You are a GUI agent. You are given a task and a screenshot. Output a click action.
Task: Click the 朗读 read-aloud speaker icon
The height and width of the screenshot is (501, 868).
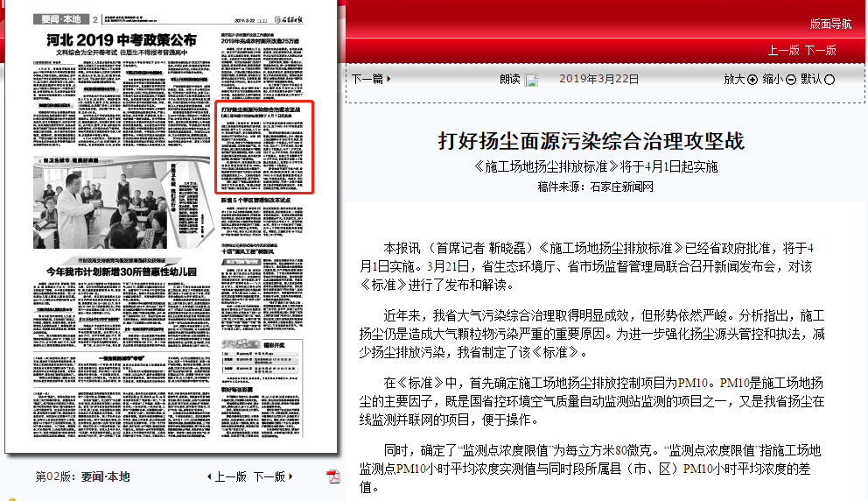click(531, 81)
